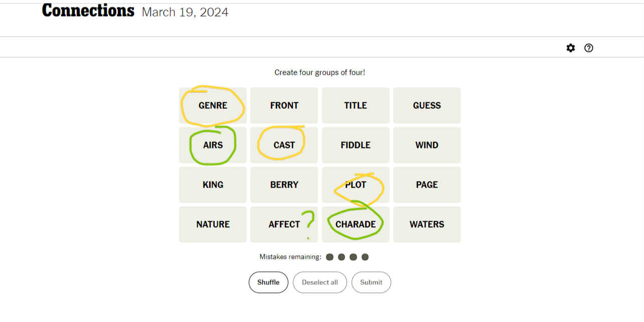Select the PLOT word tile
Screen dimensions: 644x322
coord(356,185)
